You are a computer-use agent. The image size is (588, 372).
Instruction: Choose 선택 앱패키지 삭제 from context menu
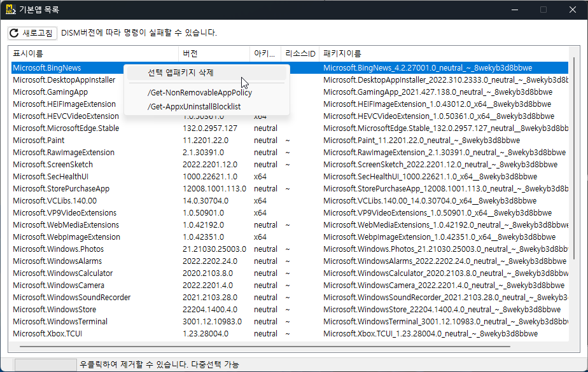[207, 72]
